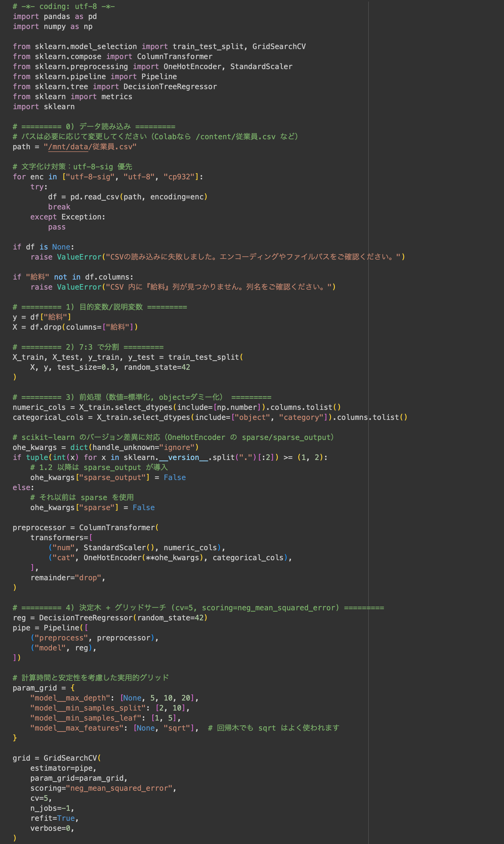Click the "# scikit-learn のバージョン差異に対応" comment
The height and width of the screenshot is (844, 504).
(x=173, y=437)
